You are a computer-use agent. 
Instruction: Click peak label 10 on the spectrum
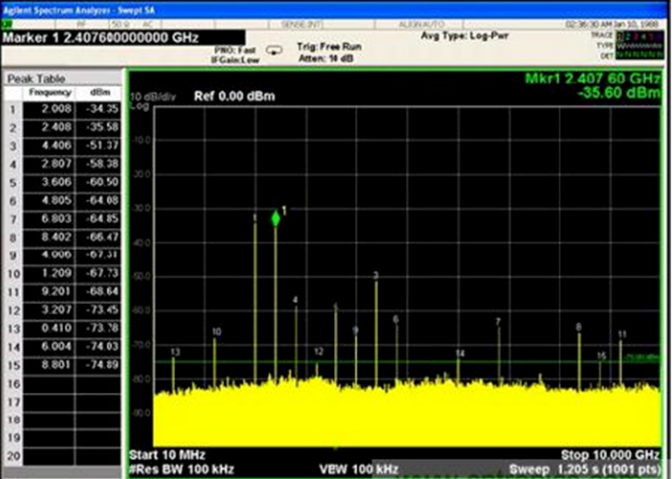tap(216, 331)
